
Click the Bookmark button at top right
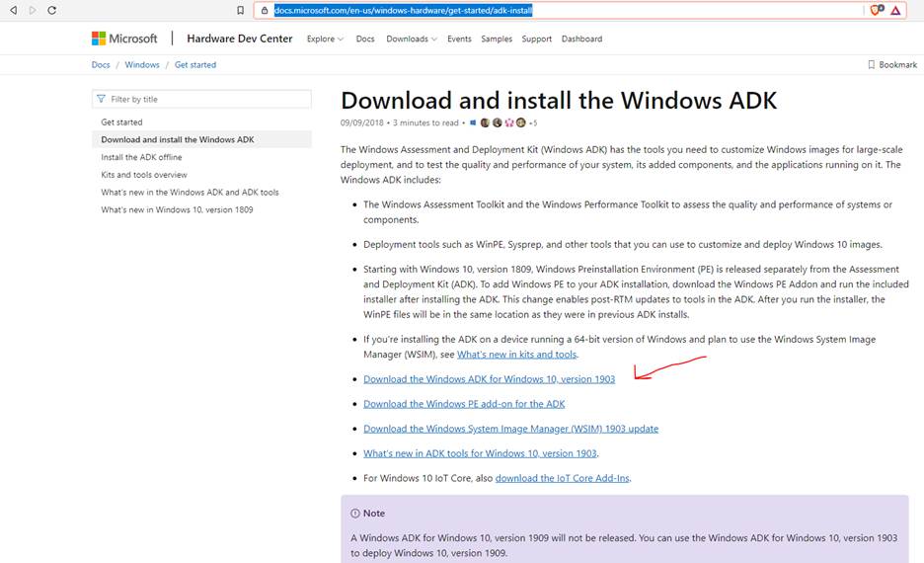point(892,65)
